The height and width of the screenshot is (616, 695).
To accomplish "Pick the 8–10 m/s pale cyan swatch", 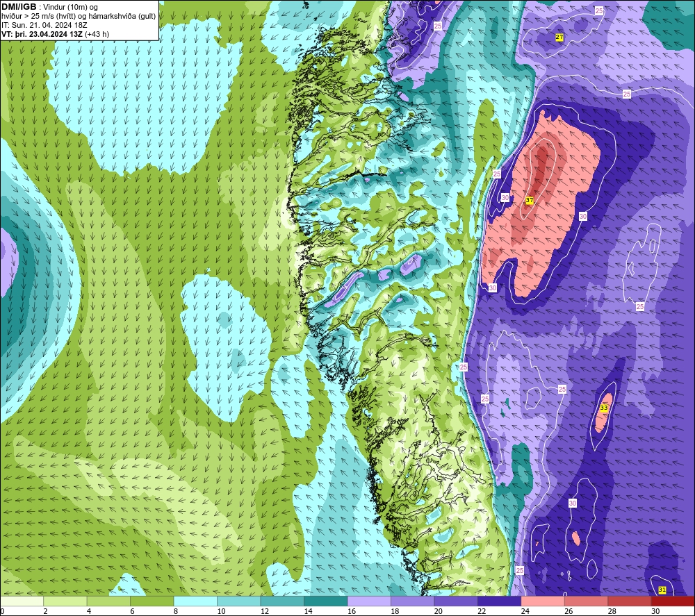I will pos(195,601).
